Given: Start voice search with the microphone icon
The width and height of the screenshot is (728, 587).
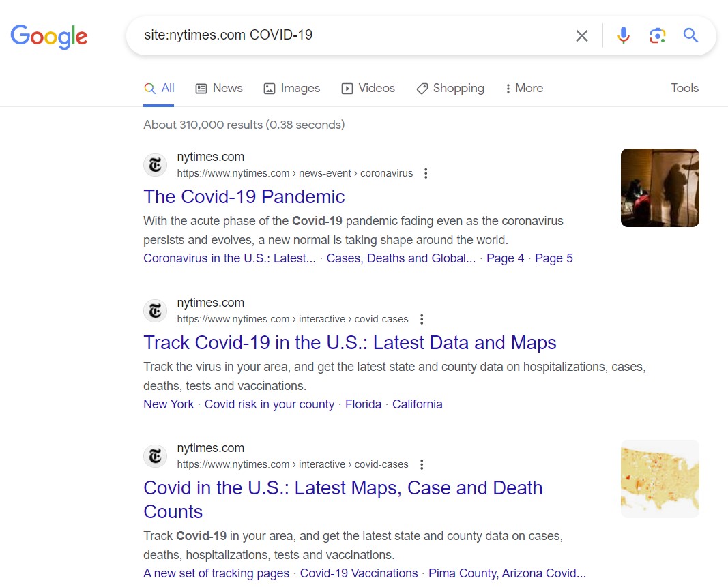Looking at the screenshot, I should click(x=624, y=35).
